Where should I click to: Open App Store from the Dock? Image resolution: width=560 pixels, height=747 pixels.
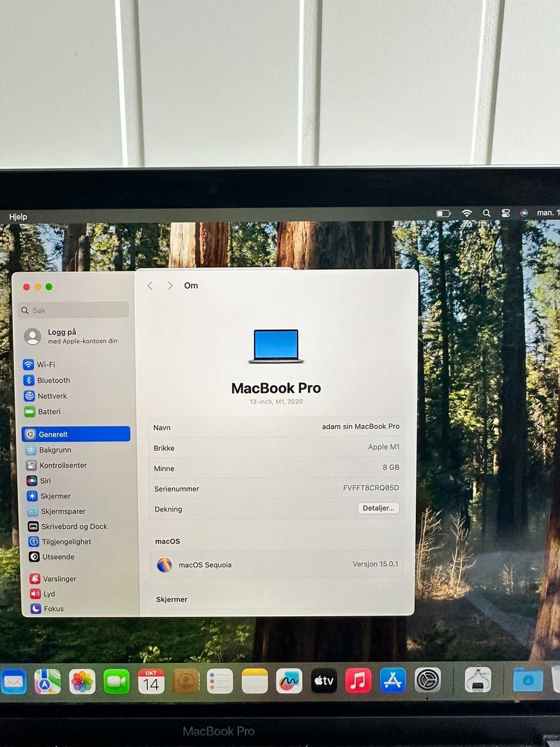tap(393, 680)
